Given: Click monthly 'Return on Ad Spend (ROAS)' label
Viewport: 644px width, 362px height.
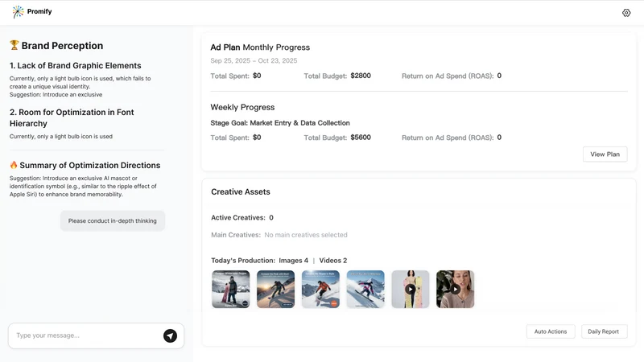Looking at the screenshot, I should (448, 76).
